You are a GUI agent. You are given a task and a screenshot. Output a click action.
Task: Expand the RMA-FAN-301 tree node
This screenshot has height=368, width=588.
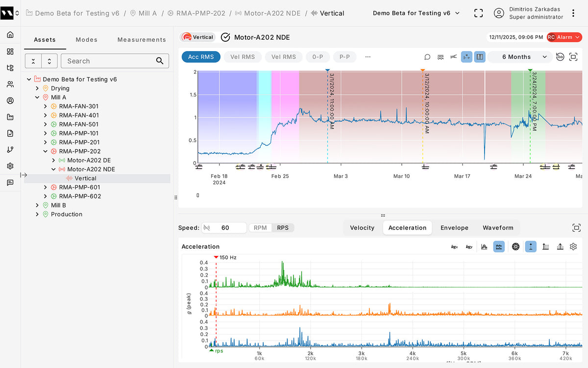click(x=46, y=106)
